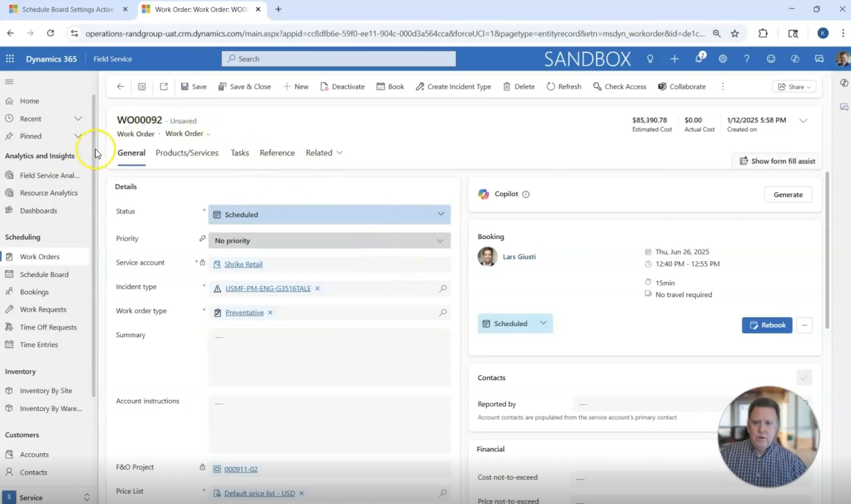Open booking more options ellipsis button

(804, 325)
